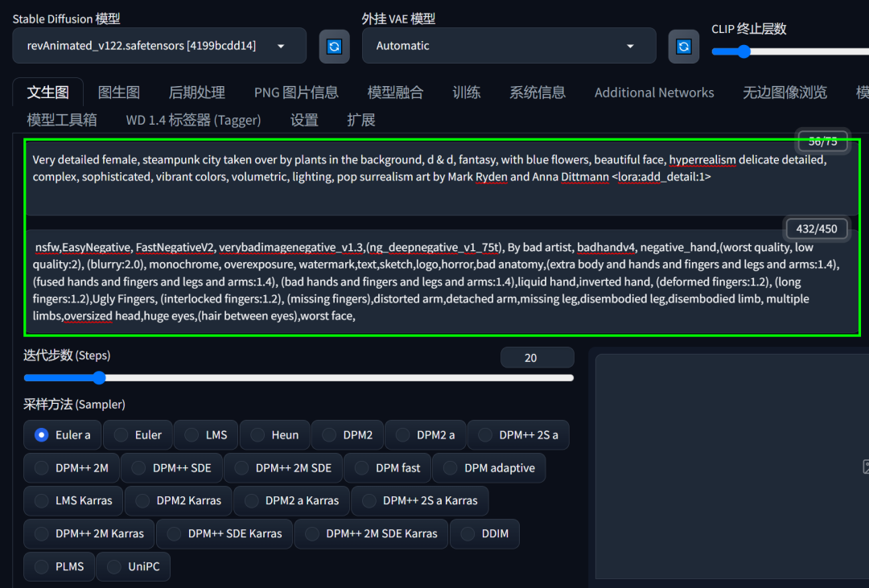Refresh the Stable Diffusion model list
The height and width of the screenshot is (588, 869).
pyautogui.click(x=334, y=46)
